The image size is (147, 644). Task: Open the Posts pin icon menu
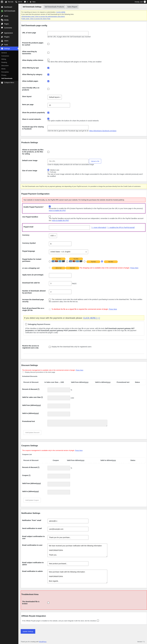tap(2, 16)
